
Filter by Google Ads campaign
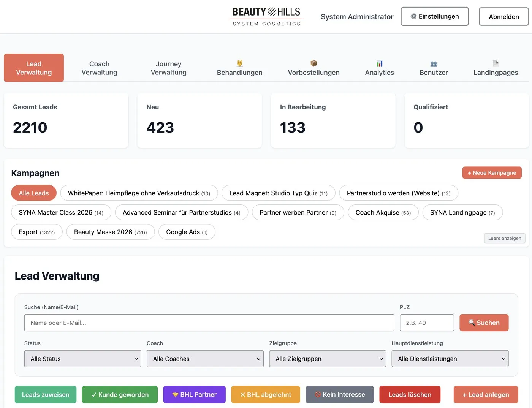(x=187, y=232)
